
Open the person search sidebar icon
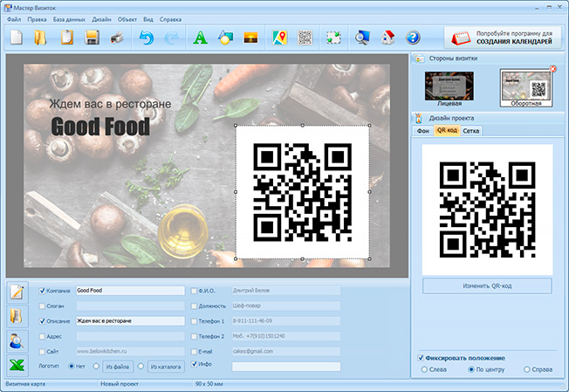pos(17,341)
